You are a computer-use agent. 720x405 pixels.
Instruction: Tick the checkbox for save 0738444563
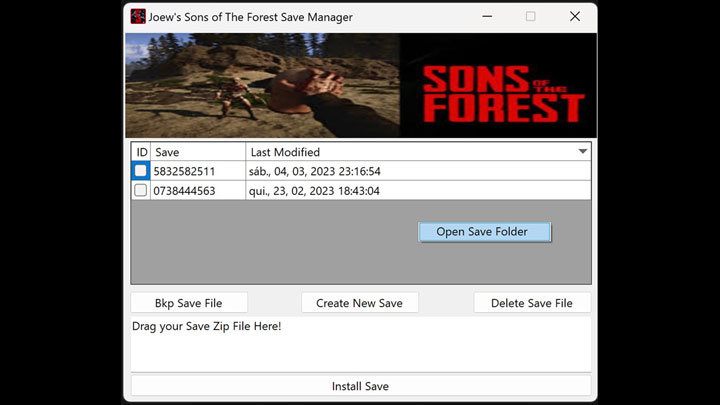pos(141,190)
